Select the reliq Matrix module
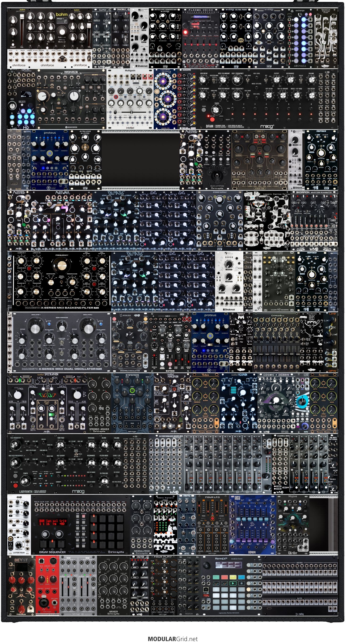Screen dimensions: 346x644 (x=300, y=586)
